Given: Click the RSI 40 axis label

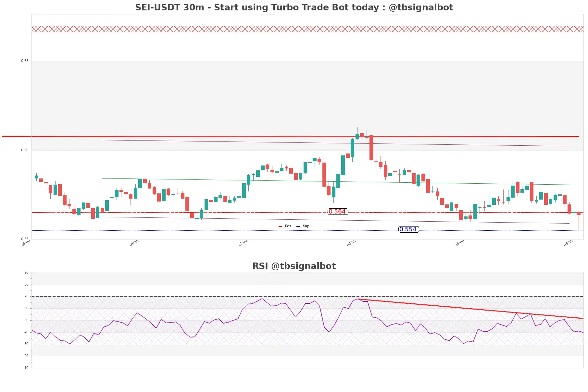Looking at the screenshot, I should (26, 332).
